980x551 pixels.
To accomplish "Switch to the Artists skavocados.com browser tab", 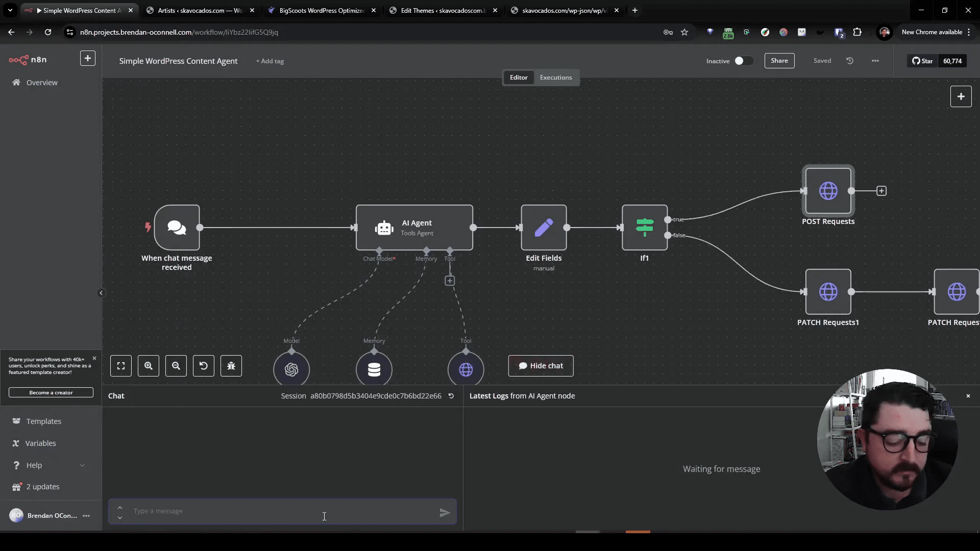I will tap(200, 10).
